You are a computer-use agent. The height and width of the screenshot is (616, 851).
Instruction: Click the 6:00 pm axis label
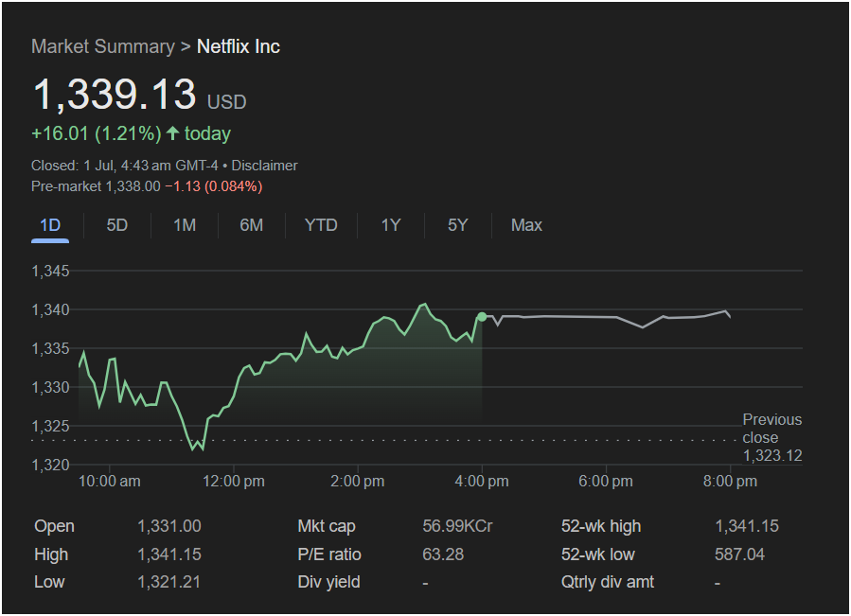click(x=606, y=481)
